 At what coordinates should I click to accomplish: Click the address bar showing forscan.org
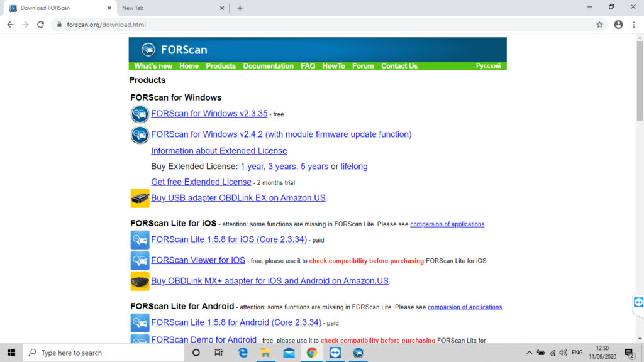[314, 25]
